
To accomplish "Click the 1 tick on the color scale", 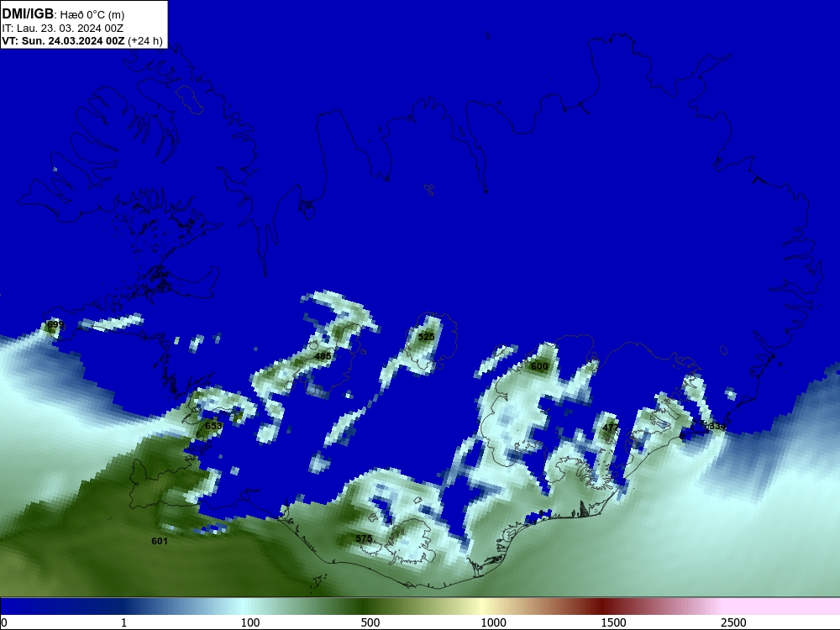I will pyautogui.click(x=123, y=622).
